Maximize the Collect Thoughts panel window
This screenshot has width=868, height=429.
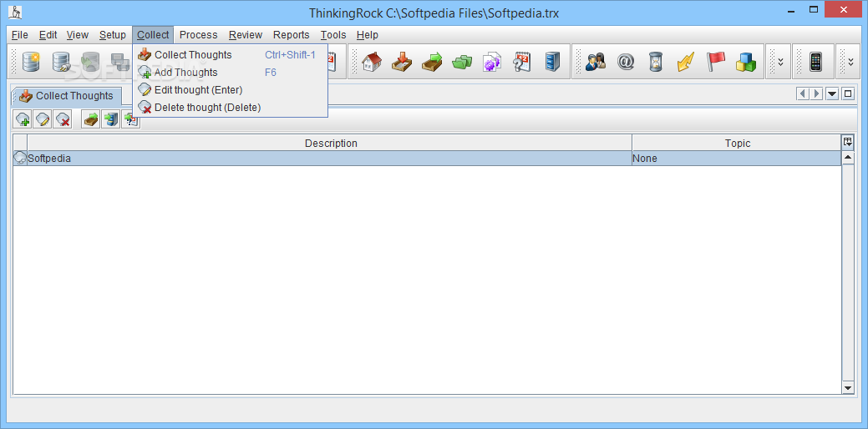pyautogui.click(x=847, y=94)
